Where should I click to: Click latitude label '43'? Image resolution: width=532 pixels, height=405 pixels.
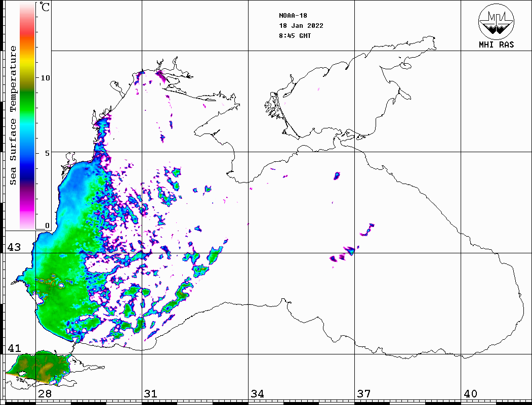(x=14, y=247)
